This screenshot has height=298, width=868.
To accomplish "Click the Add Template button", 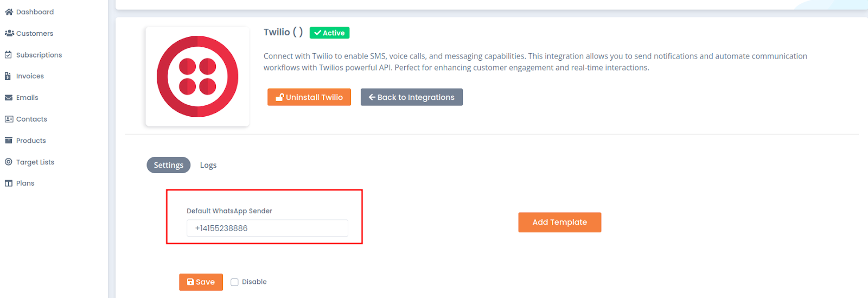I will [560, 223].
